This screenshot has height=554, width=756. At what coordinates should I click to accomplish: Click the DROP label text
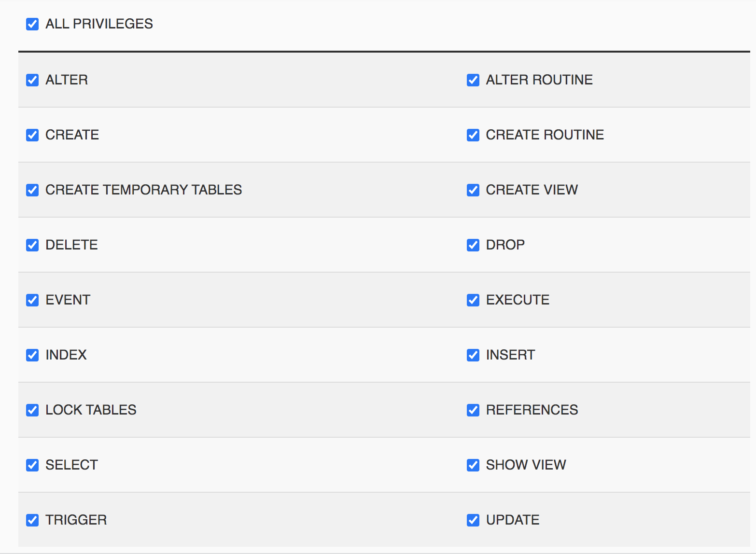(x=505, y=245)
